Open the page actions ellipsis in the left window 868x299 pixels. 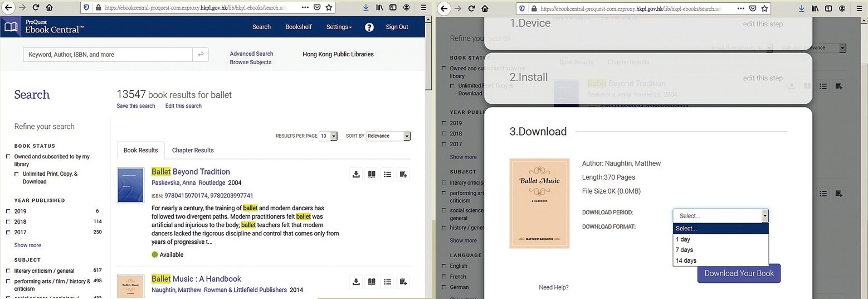point(304,8)
